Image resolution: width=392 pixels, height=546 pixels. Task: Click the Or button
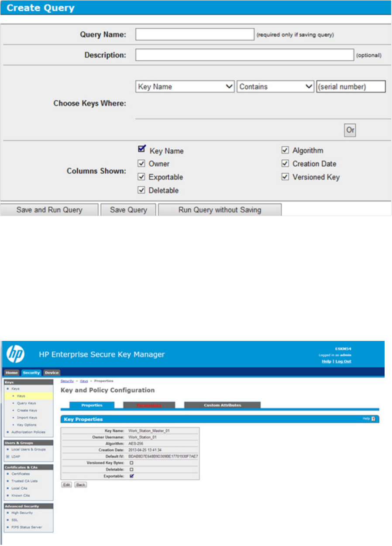pos(350,130)
